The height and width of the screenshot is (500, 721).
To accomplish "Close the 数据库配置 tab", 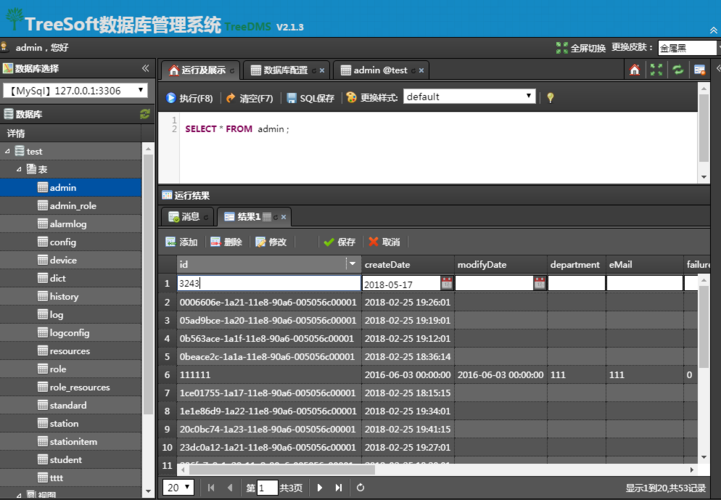I will (322, 70).
